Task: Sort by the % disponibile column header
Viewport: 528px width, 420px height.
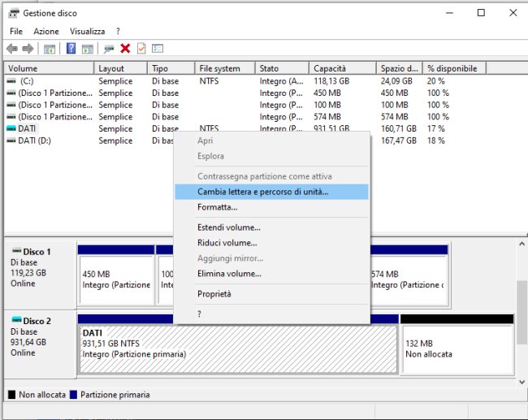Action: [455, 68]
